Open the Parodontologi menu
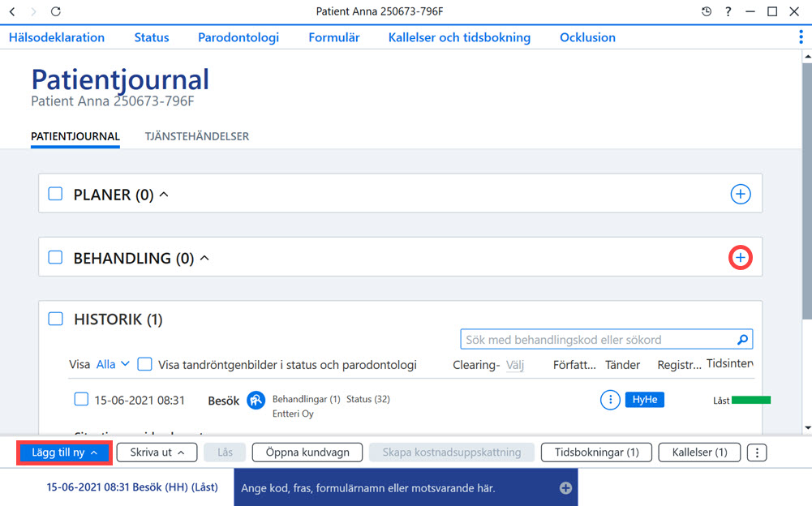Viewport: 812px width, 506px height. tap(238, 37)
